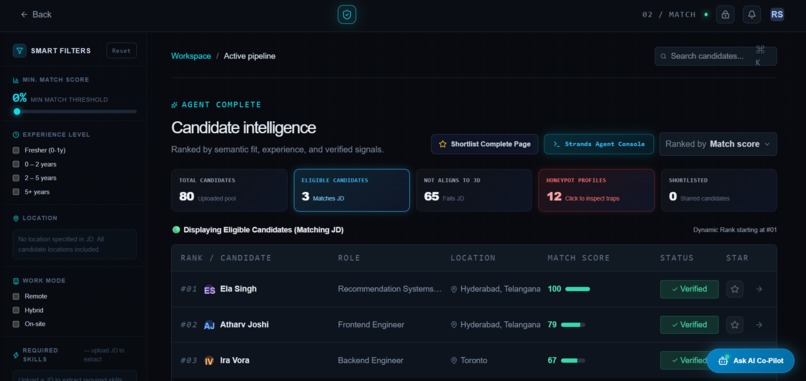Click the AJ avatar of Atharv Joshi
Viewport: 806px width, 381px height.
tap(209, 325)
